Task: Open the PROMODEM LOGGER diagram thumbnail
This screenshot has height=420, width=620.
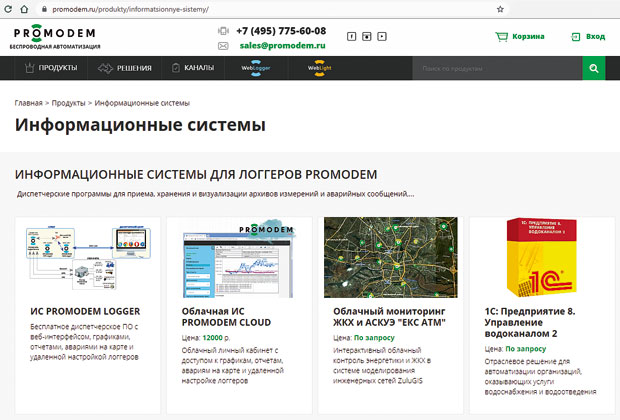Action: (88, 257)
